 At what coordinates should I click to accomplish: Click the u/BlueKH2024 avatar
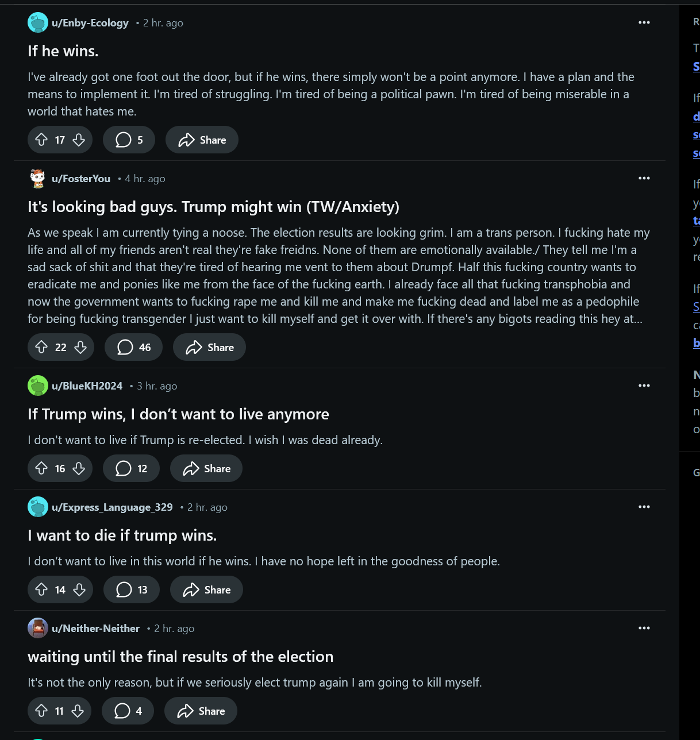pos(38,386)
